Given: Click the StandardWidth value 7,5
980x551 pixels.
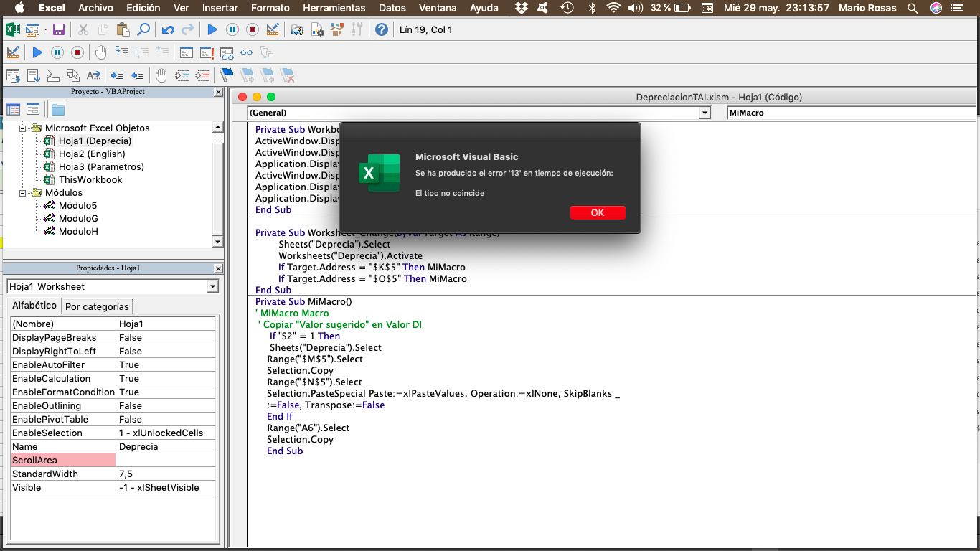Looking at the screenshot, I should pyautogui.click(x=166, y=474).
